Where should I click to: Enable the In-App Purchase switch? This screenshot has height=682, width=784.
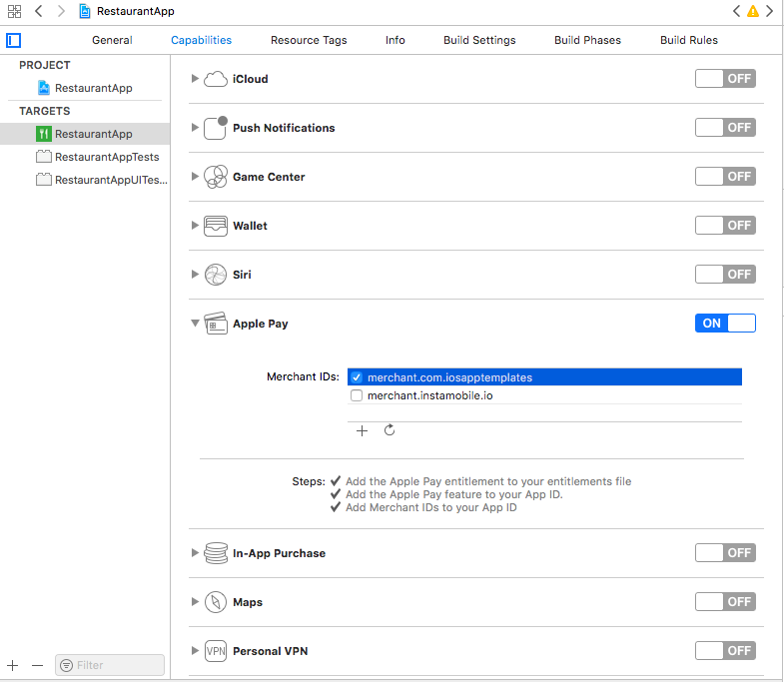tap(725, 552)
